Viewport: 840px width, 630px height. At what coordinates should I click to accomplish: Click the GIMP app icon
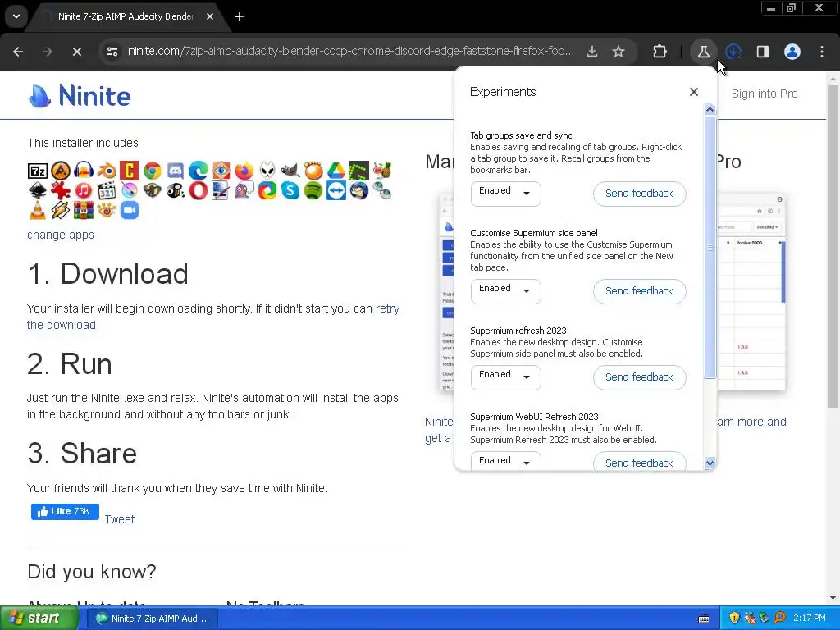point(290,171)
